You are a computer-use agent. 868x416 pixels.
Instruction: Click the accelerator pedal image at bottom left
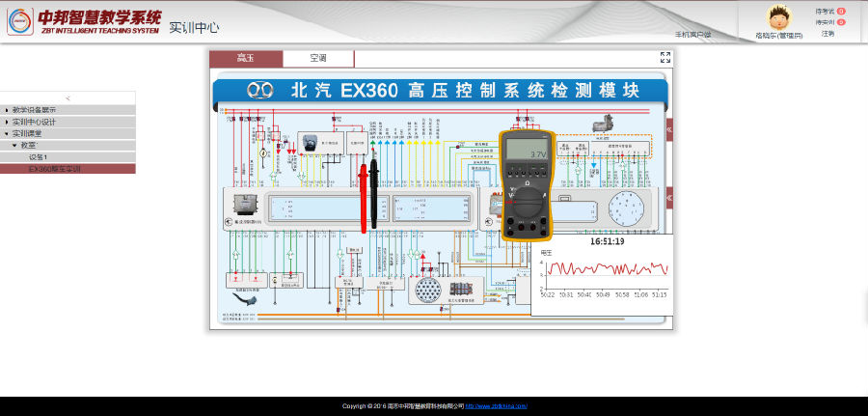pos(245,299)
